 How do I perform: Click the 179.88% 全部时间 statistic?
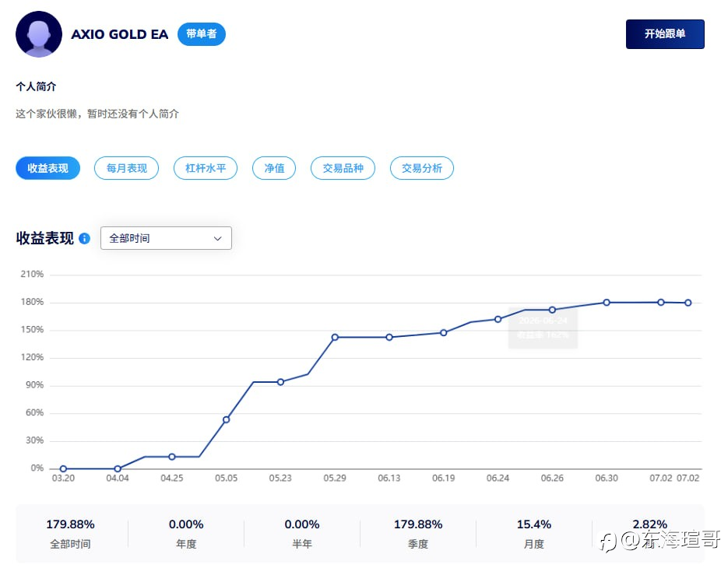(x=71, y=534)
